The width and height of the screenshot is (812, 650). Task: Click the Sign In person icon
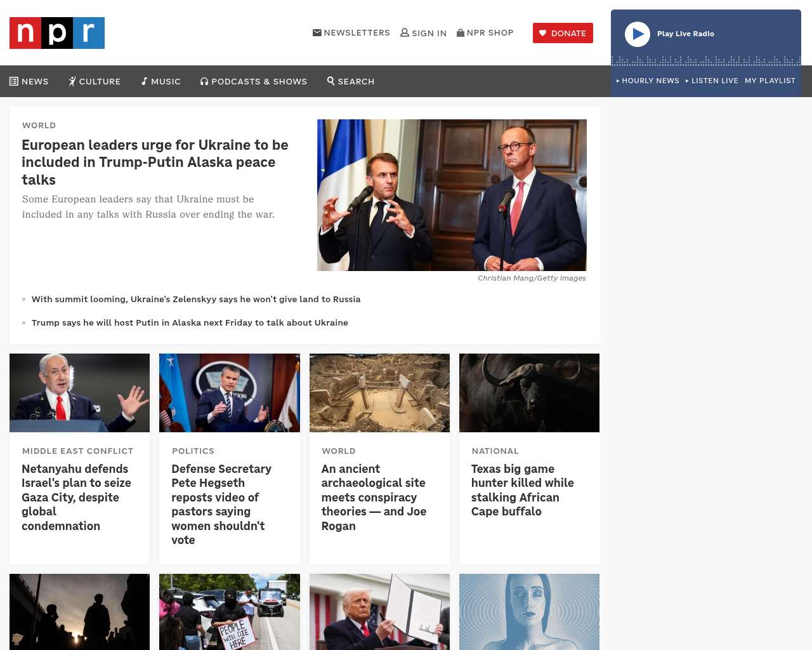coord(405,32)
